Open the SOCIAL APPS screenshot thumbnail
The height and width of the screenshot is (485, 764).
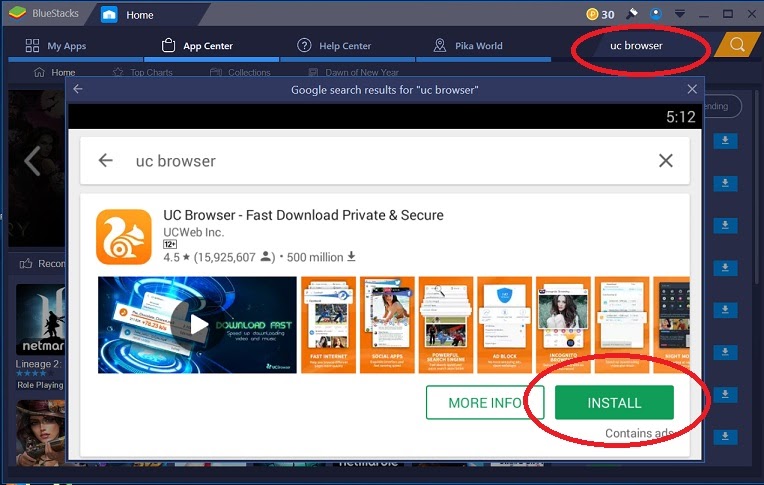(x=387, y=325)
